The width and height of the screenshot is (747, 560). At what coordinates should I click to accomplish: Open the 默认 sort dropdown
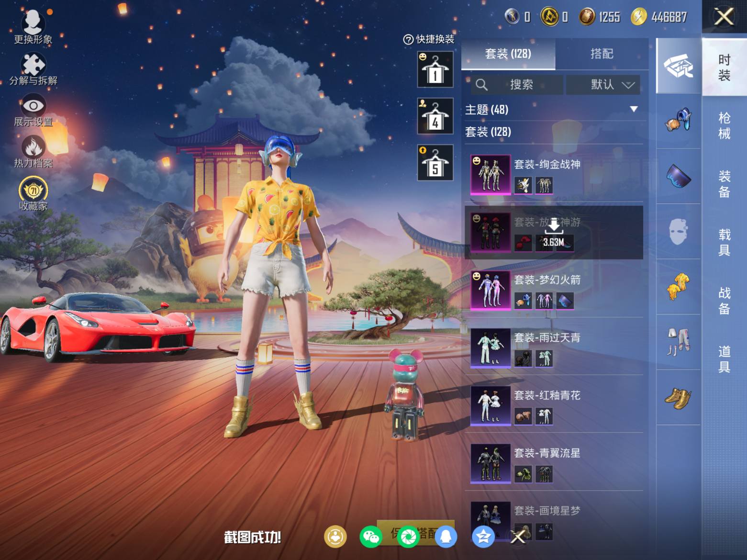(x=603, y=85)
